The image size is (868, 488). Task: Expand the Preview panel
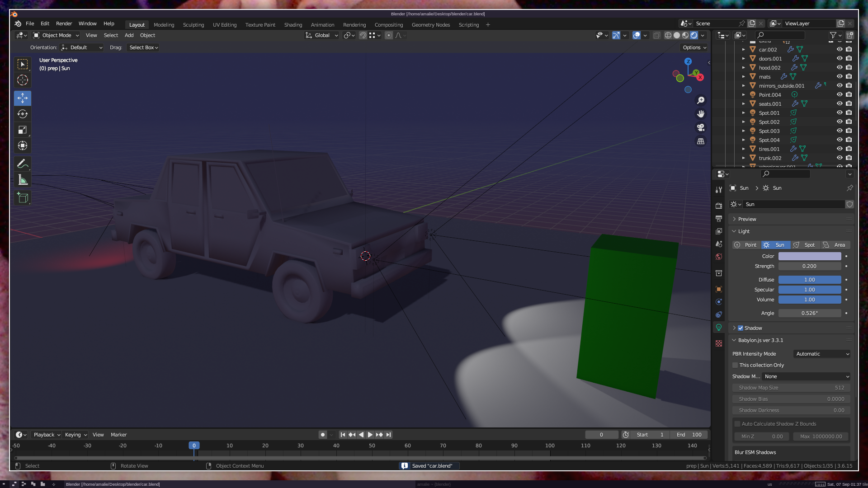(747, 219)
